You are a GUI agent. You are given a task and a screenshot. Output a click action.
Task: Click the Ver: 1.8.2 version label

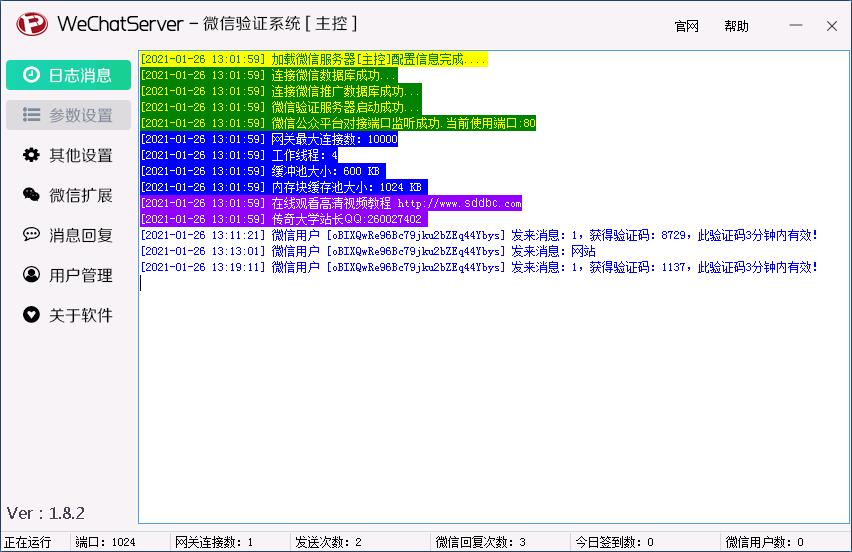pos(46,513)
